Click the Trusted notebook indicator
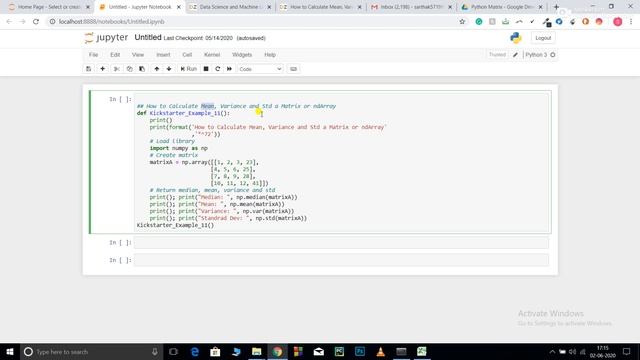640x360 pixels. click(x=497, y=55)
